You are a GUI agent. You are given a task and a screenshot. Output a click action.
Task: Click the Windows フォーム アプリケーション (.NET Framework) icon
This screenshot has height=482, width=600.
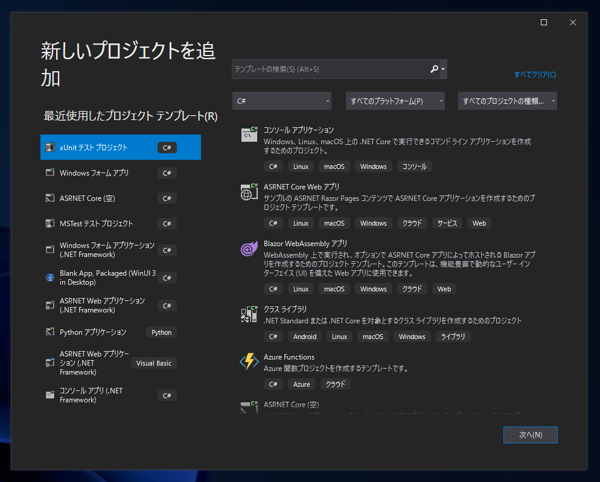(x=50, y=249)
